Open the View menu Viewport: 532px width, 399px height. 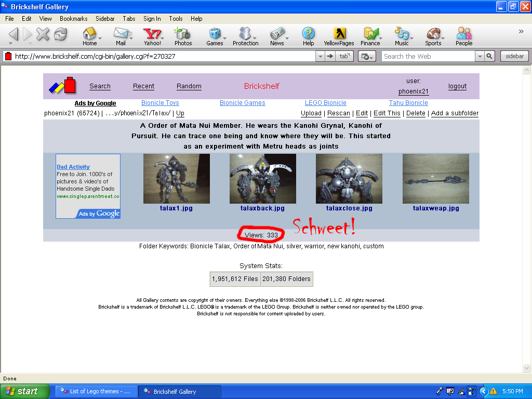pos(45,19)
